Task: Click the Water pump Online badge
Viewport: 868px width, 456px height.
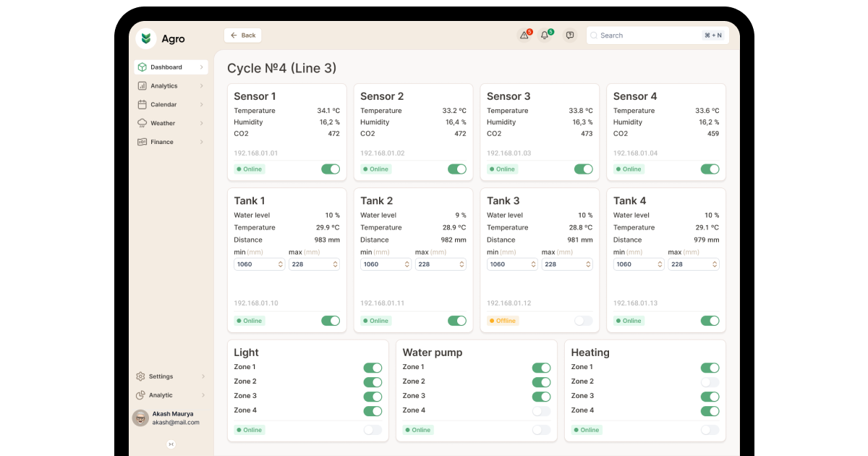Action: tap(418, 430)
